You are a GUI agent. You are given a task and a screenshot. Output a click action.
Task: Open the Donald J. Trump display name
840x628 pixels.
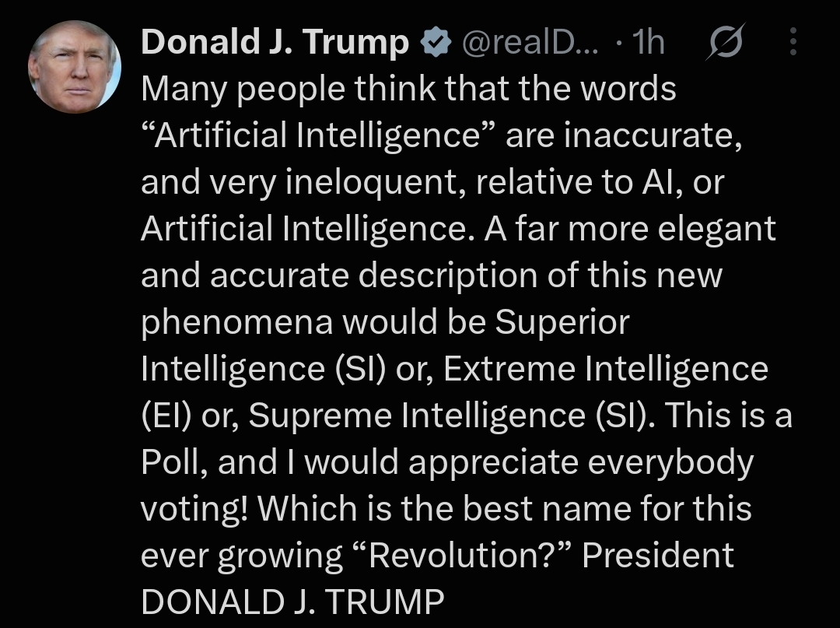[275, 42]
